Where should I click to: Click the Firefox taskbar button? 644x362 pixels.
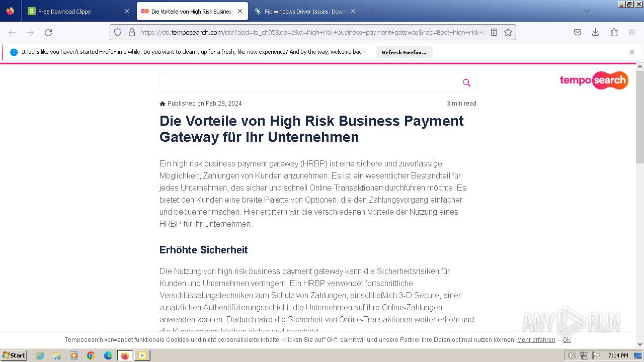(x=125, y=355)
